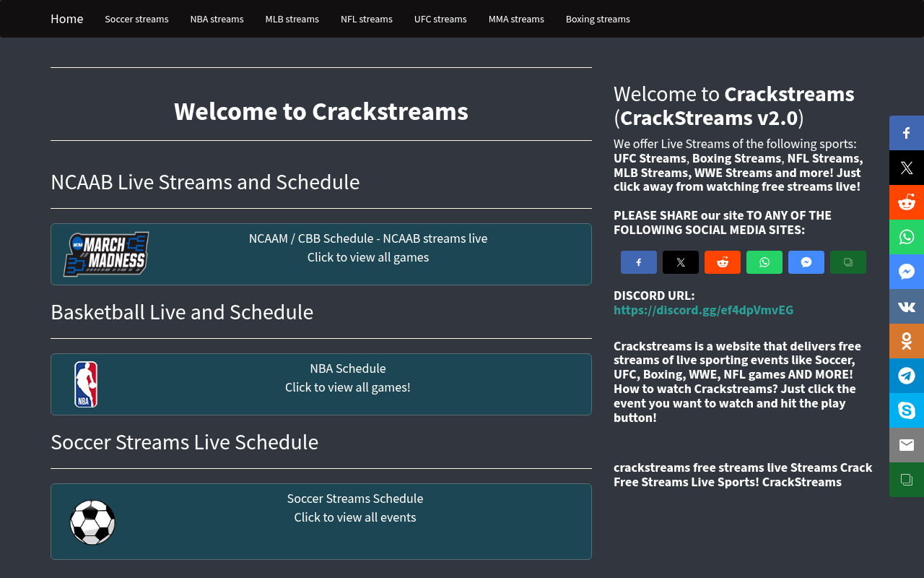Click the inline green copy-link button
This screenshot has height=578, width=924.
click(x=848, y=262)
